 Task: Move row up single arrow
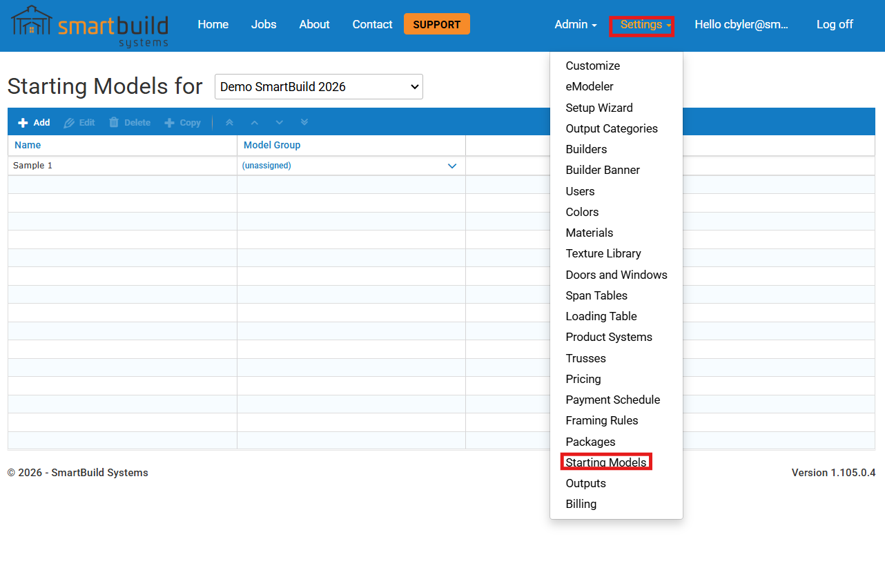255,122
